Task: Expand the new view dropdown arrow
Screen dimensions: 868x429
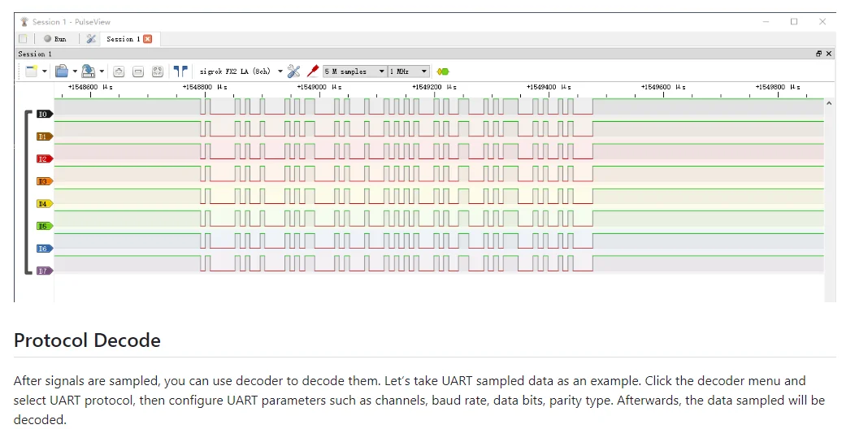Action: coord(44,71)
